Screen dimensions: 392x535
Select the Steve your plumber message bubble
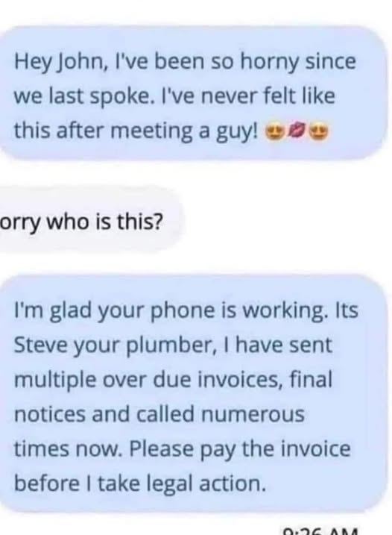pyautogui.click(x=192, y=392)
